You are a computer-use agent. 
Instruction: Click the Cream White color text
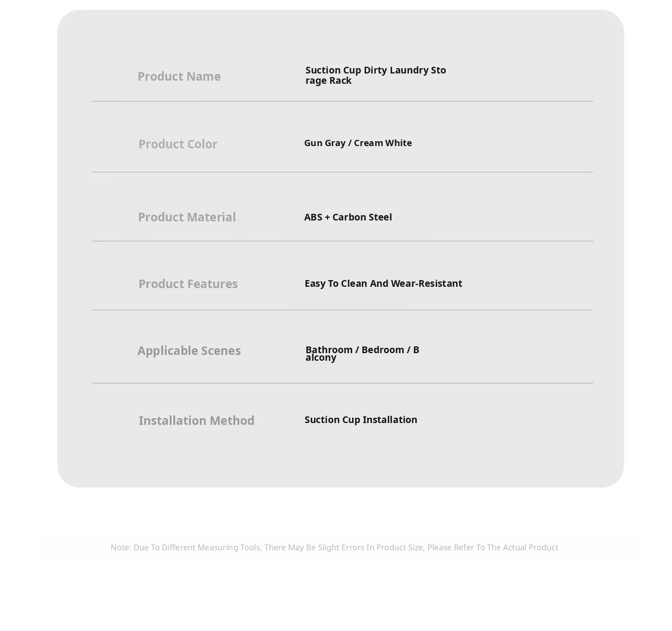pos(383,143)
